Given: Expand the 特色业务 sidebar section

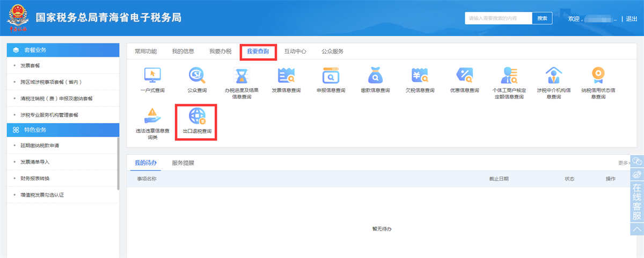Looking at the screenshot, I should (62, 130).
